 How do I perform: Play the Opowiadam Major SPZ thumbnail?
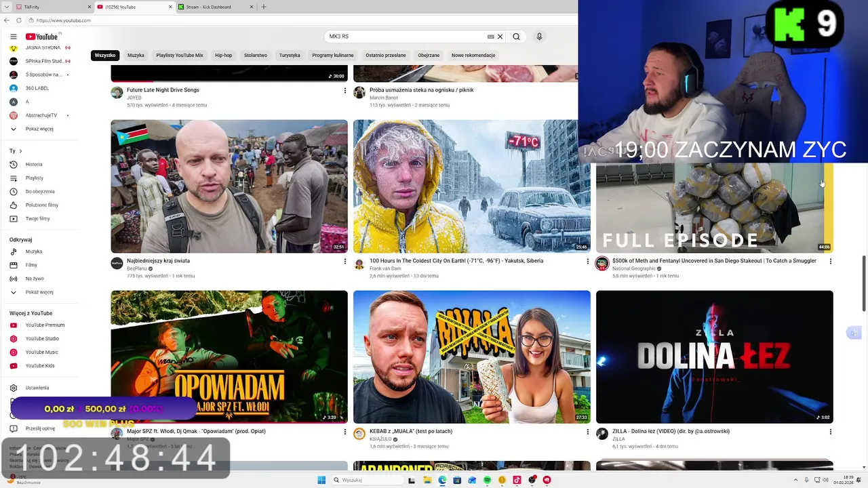[229, 357]
